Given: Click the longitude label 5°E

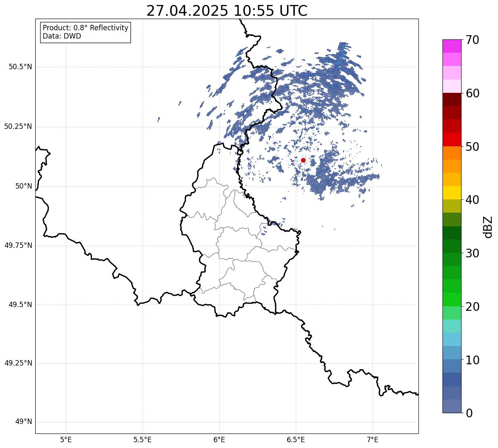Looking at the screenshot, I should [x=66, y=439].
